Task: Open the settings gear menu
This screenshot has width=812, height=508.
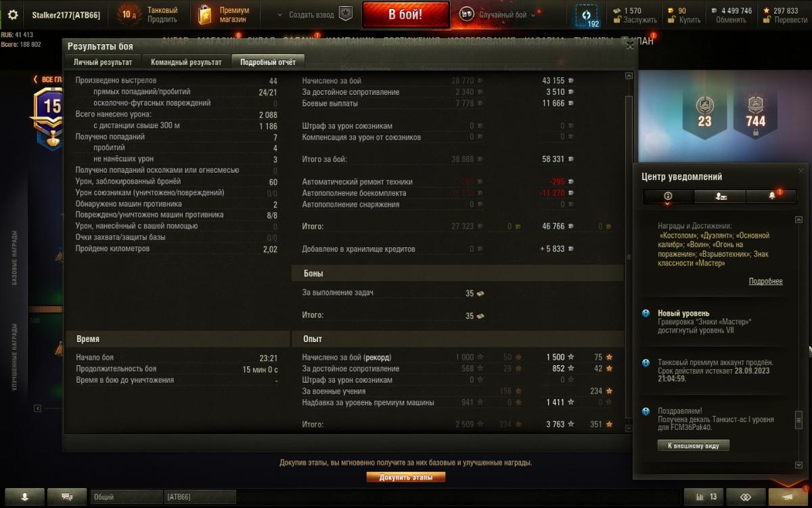Action: click(13, 14)
